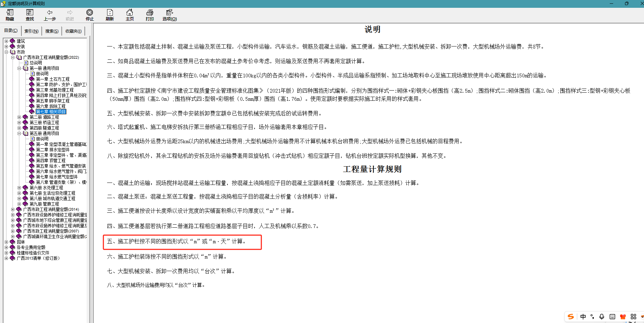Select 第五章 给水、燃气管道安装
644x323 pixels.
click(x=61, y=166)
